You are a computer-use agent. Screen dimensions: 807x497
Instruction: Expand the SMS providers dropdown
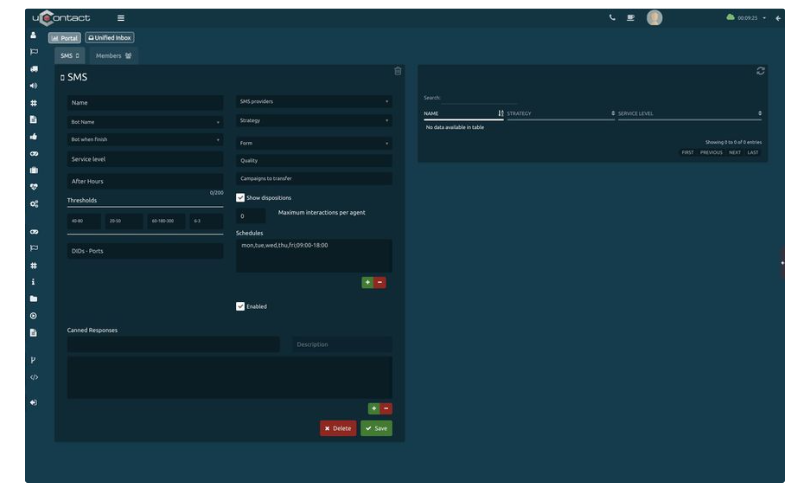pyautogui.click(x=313, y=102)
